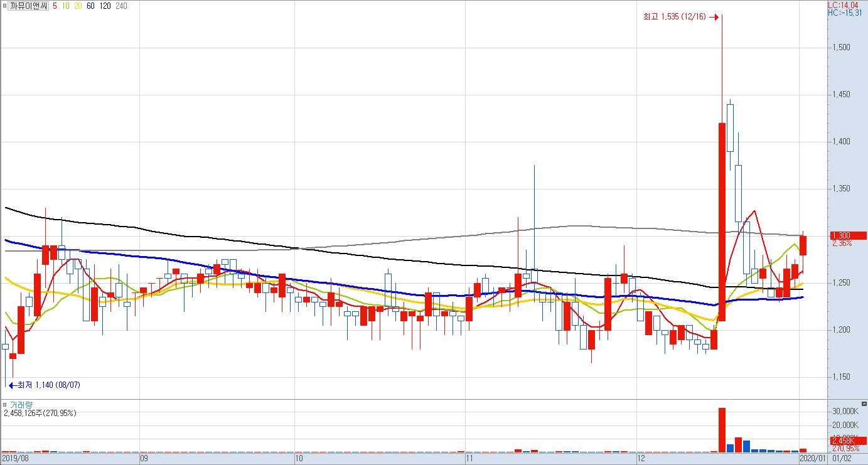Click the red 2,458K volume tag
Screen dimensions: 868x465
[x=848, y=441]
